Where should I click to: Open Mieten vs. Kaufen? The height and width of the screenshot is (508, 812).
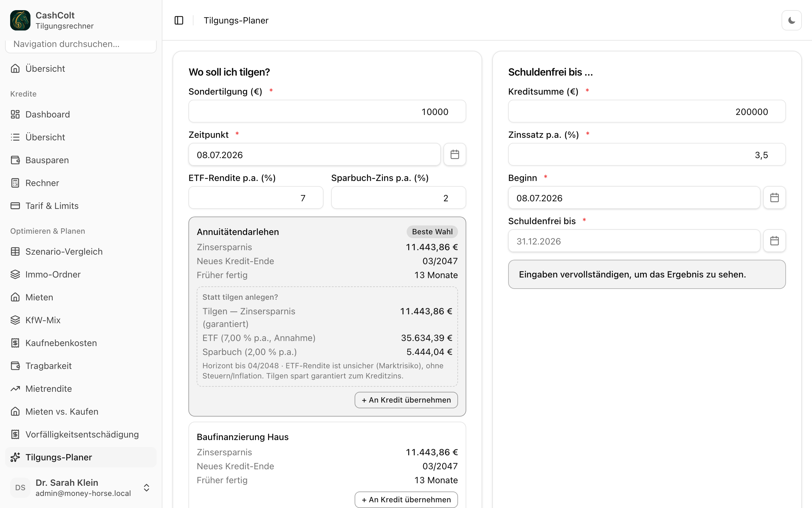tap(81, 411)
